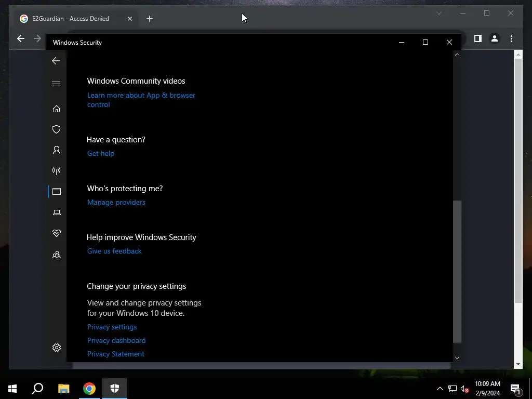The image size is (532, 399).
Task: Toggle Chrome side panel icon
Action: click(478, 38)
